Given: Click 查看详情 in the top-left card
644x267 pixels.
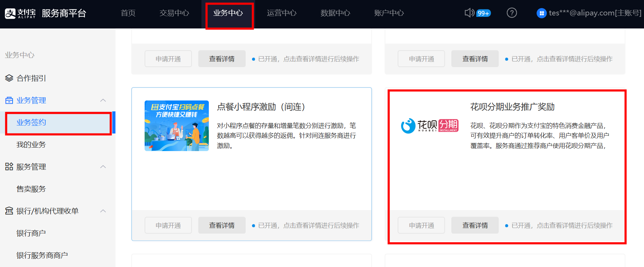Looking at the screenshot, I should tap(222, 59).
